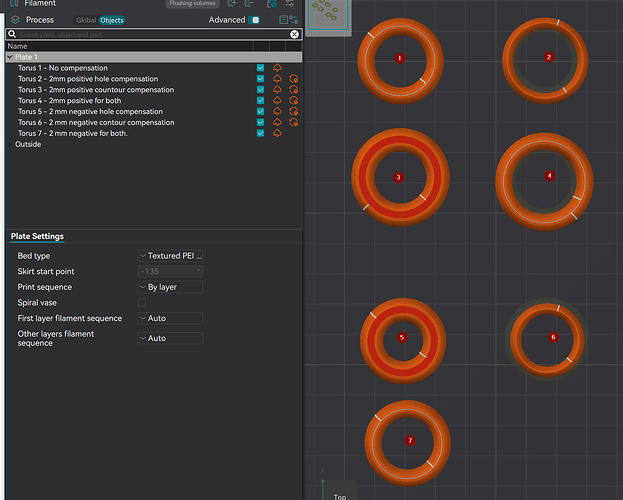Click orange tree icon on Torus 3 row
The image size is (623, 500).
[x=277, y=89]
